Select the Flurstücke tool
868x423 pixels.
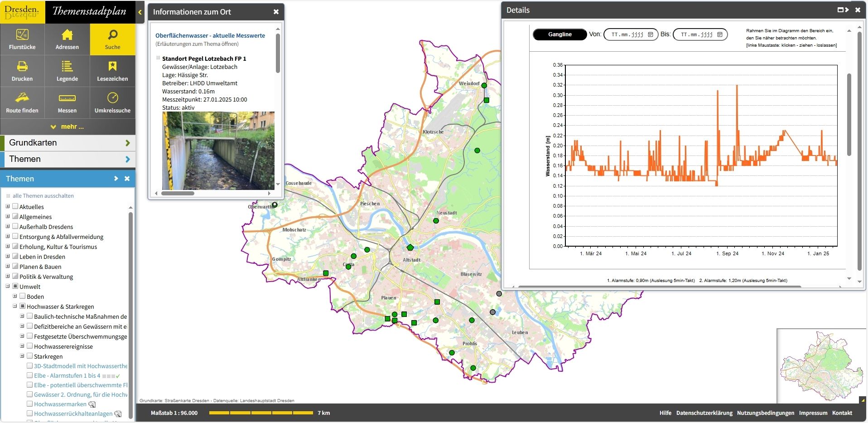22,39
